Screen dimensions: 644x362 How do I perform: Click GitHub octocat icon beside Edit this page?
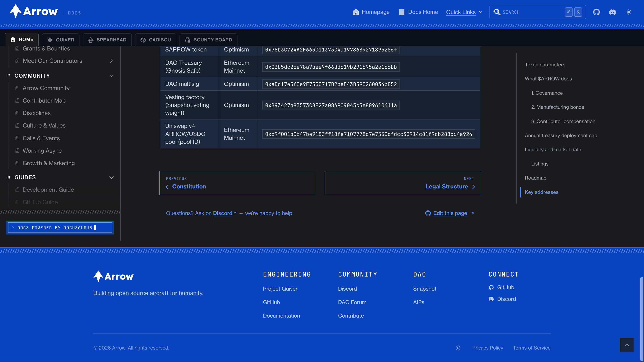tap(428, 213)
